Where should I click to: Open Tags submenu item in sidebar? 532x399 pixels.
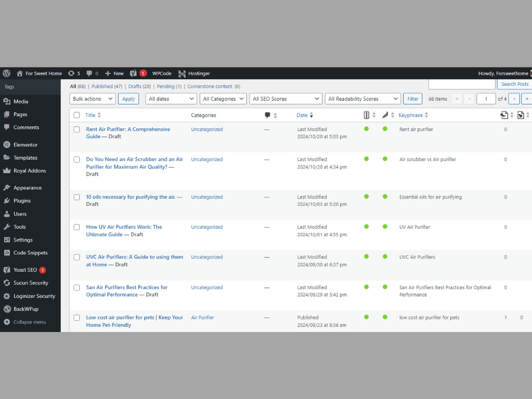tap(10, 87)
